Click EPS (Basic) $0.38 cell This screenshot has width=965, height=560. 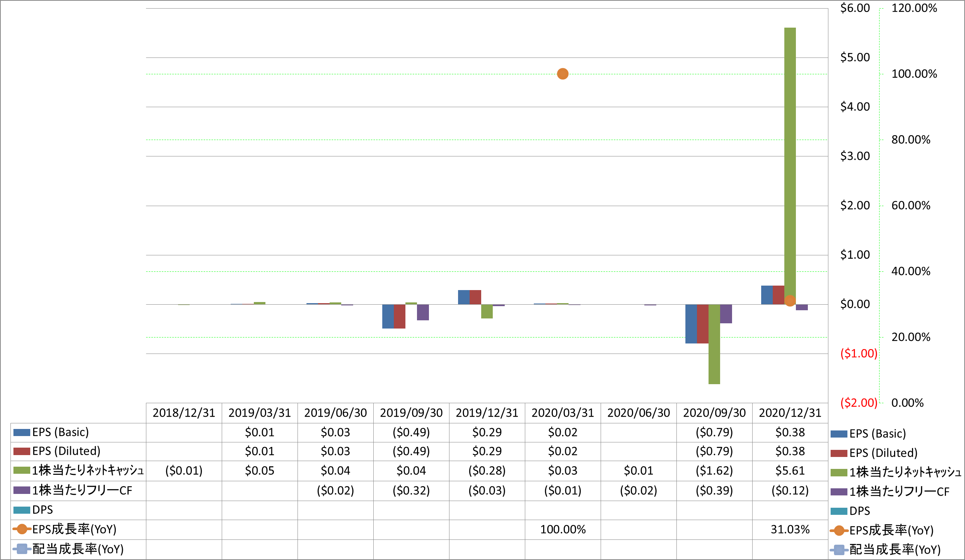click(790, 432)
